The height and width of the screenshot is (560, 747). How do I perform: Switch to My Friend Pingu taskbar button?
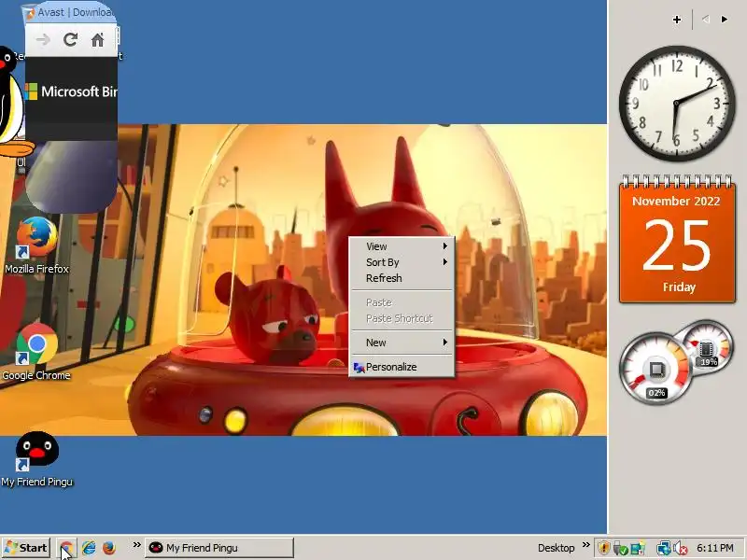[219, 548]
